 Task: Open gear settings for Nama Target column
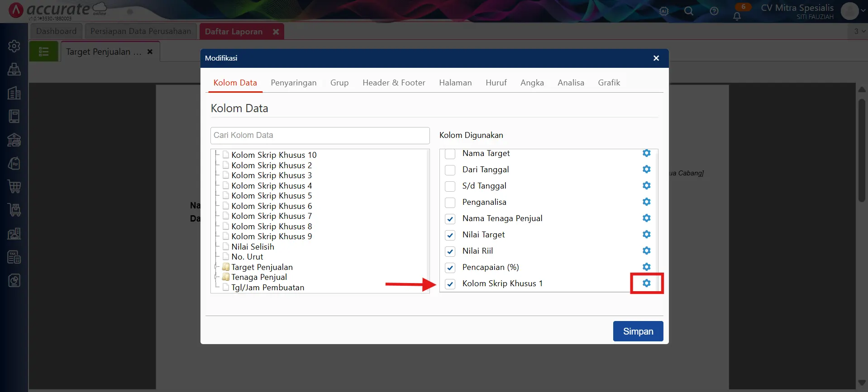(646, 153)
